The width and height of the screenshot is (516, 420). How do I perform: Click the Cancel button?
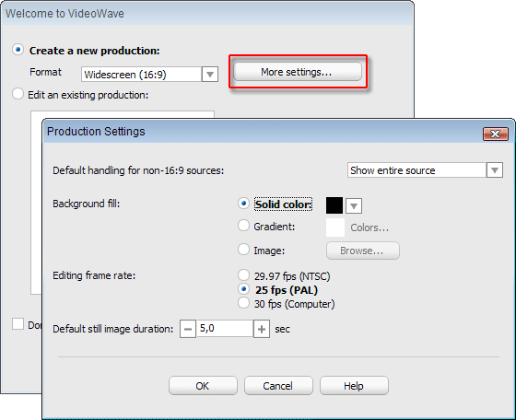278,386
